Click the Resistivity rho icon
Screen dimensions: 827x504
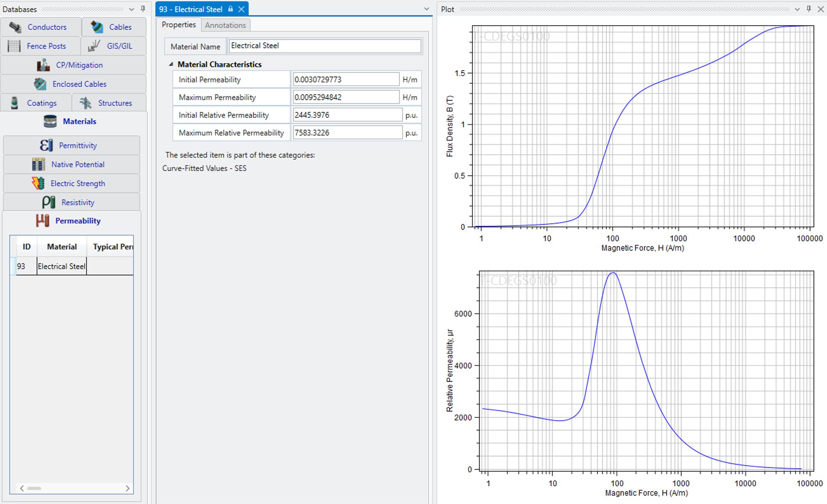[x=49, y=202]
